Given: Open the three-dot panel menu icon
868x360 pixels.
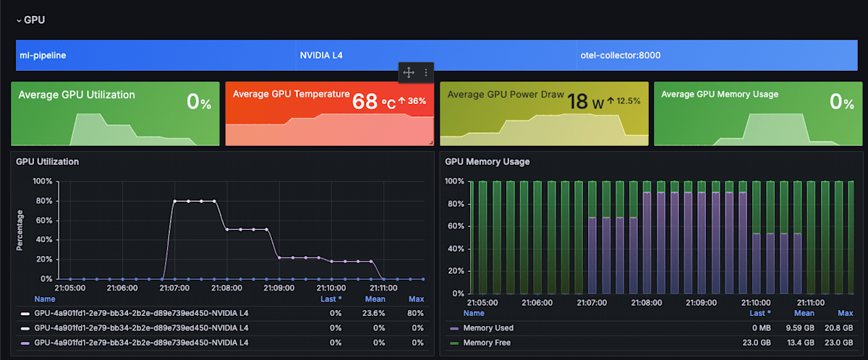Looking at the screenshot, I should coord(426,72).
